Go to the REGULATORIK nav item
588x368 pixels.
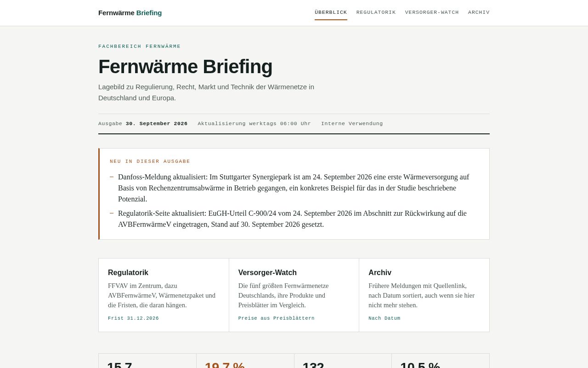376,12
